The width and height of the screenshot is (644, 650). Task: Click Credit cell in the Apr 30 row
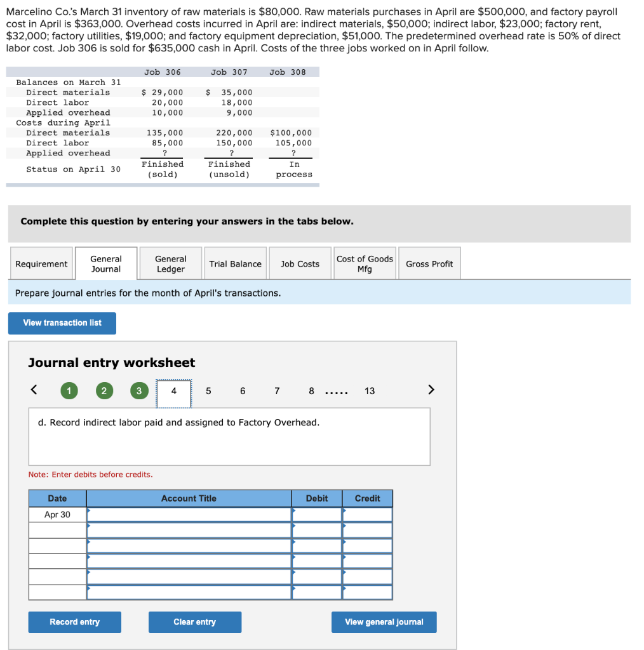367,514
